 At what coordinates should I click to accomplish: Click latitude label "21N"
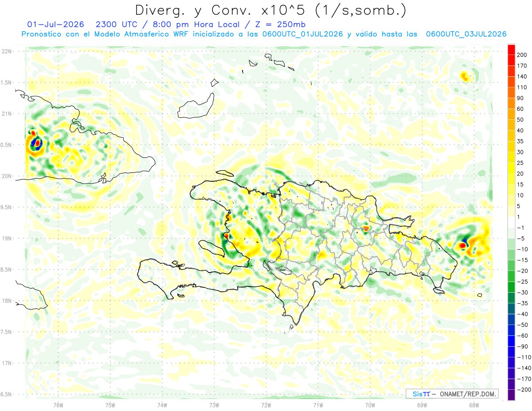pyautogui.click(x=7, y=114)
